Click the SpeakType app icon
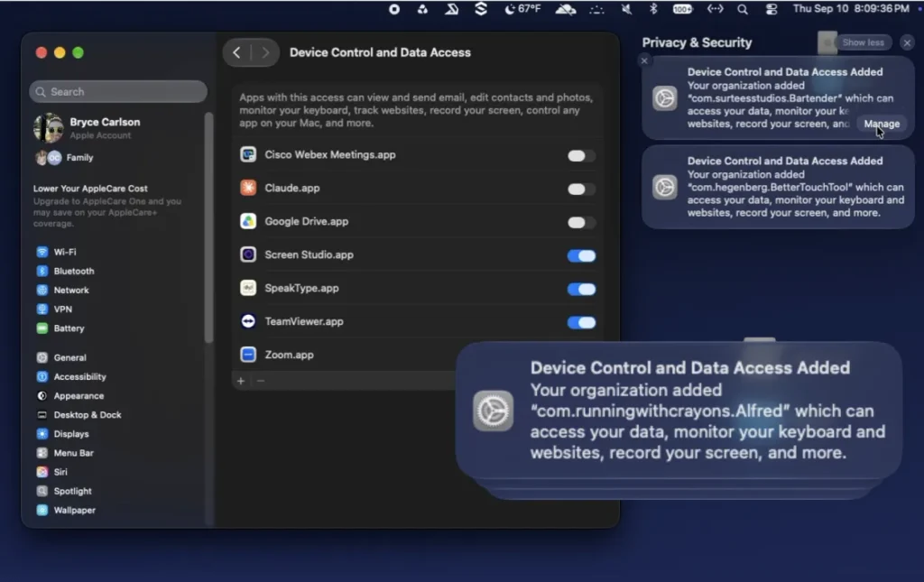924x582 pixels. 248,288
